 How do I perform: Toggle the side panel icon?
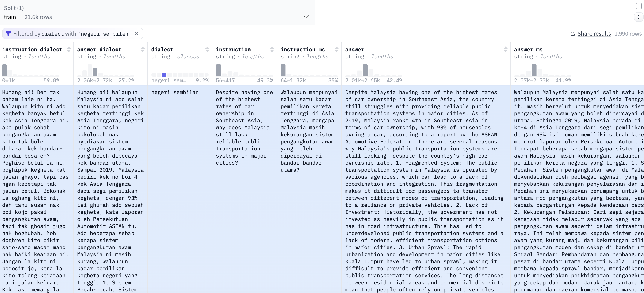point(639,6)
